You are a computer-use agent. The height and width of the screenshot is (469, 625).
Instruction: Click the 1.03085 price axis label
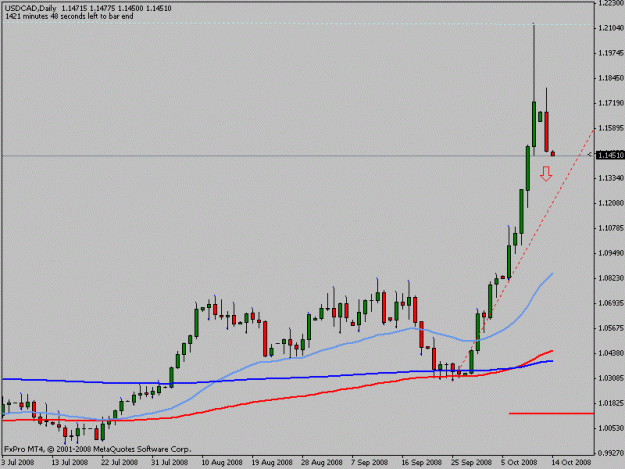pyautogui.click(x=611, y=378)
